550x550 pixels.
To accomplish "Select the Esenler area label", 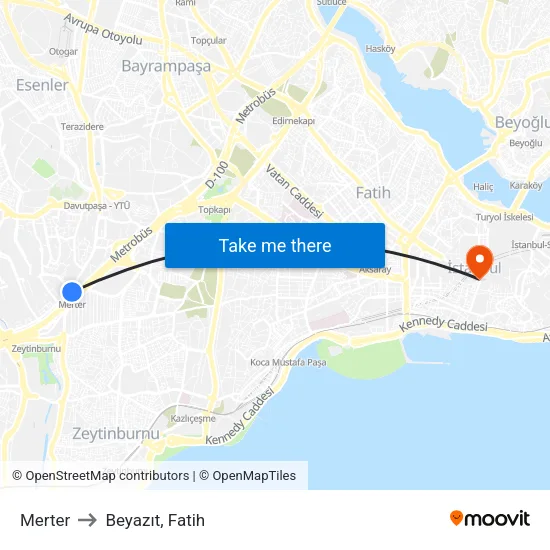I will (x=42, y=85).
